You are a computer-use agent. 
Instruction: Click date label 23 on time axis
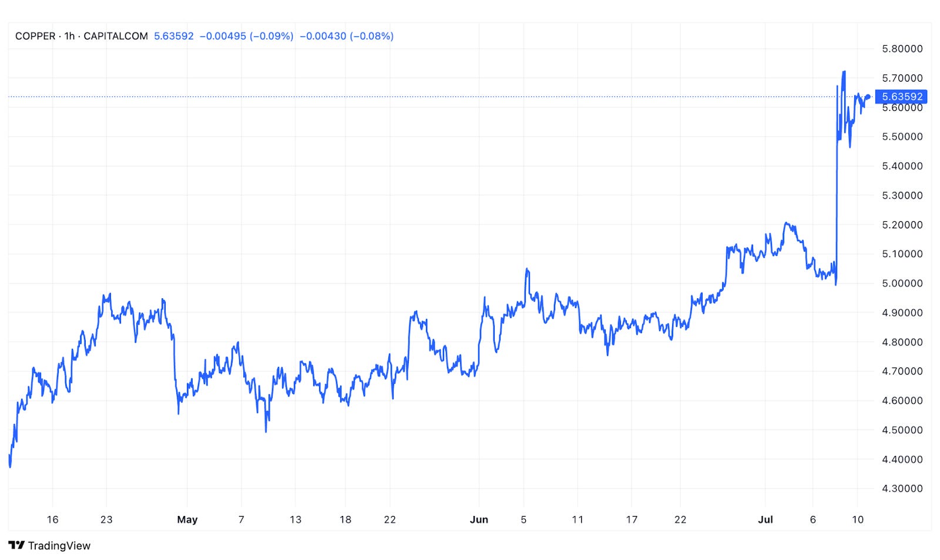point(106,520)
